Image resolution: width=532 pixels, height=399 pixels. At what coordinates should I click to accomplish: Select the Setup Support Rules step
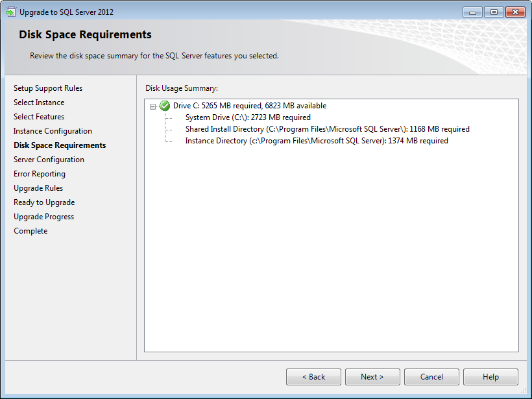[x=48, y=88]
